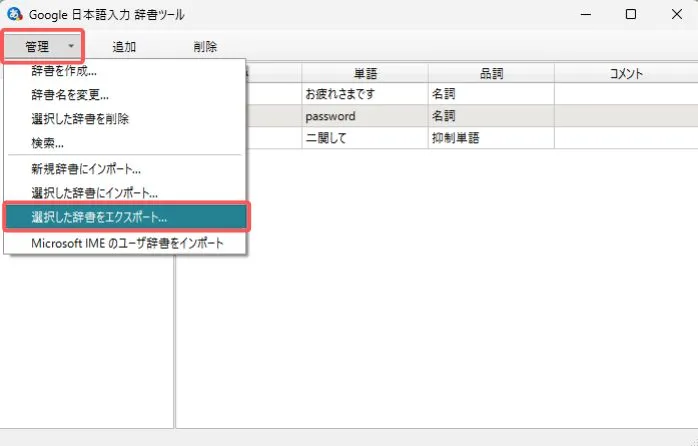698x446 pixels.
Task: Maximize the 辞書ツール window
Action: pos(631,14)
